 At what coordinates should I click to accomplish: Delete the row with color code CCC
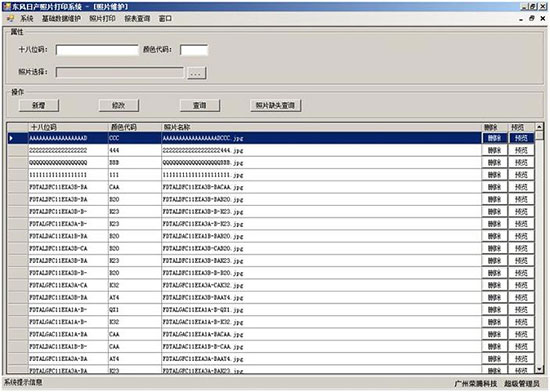coord(495,138)
